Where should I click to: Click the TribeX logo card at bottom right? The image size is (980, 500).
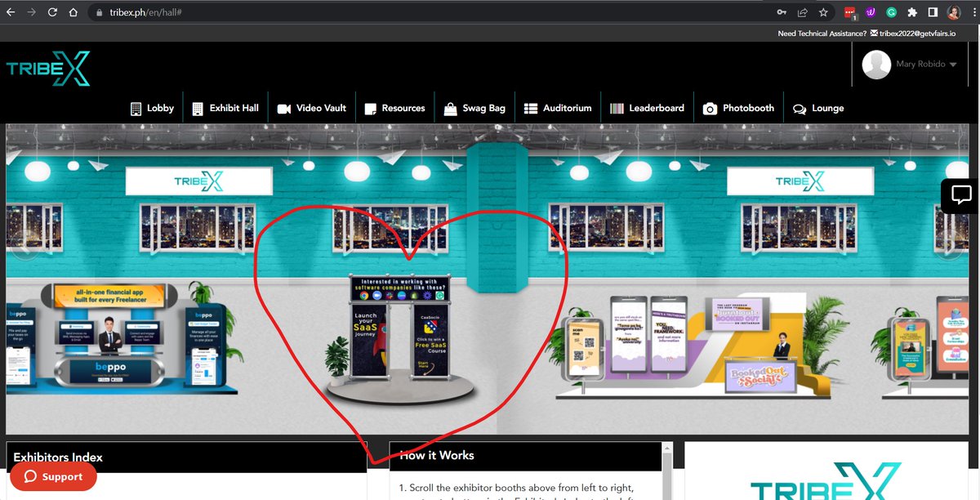(826, 471)
